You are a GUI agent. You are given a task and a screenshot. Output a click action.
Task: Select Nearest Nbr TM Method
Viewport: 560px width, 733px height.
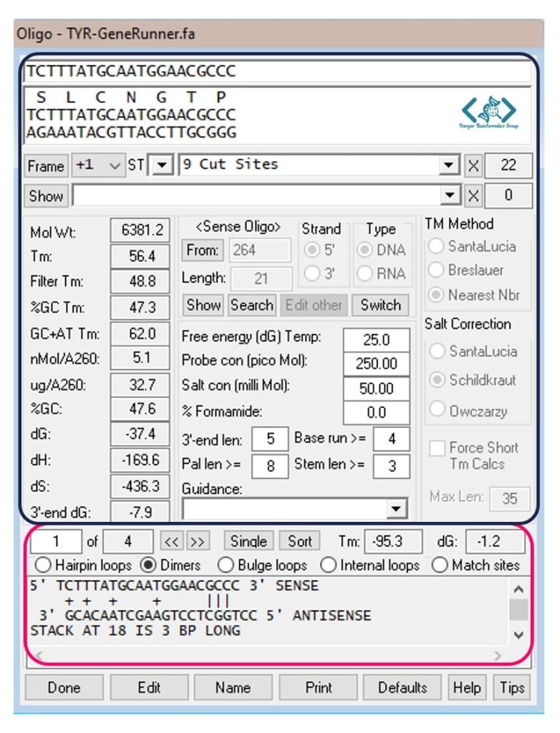click(x=436, y=295)
